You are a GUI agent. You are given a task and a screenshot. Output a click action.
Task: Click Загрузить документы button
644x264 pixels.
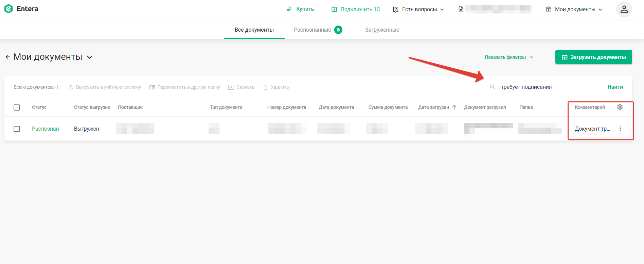pos(593,57)
